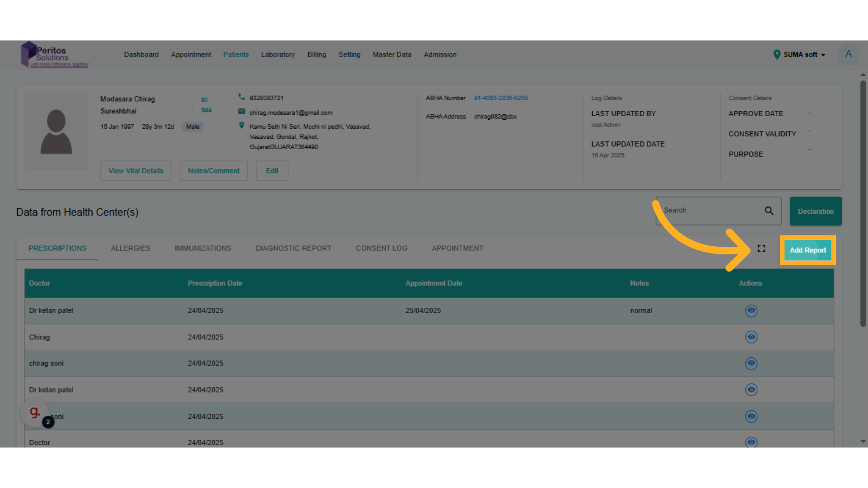Switch to the Diagnostic Report tab
The height and width of the screenshot is (488, 868).
pos(293,248)
